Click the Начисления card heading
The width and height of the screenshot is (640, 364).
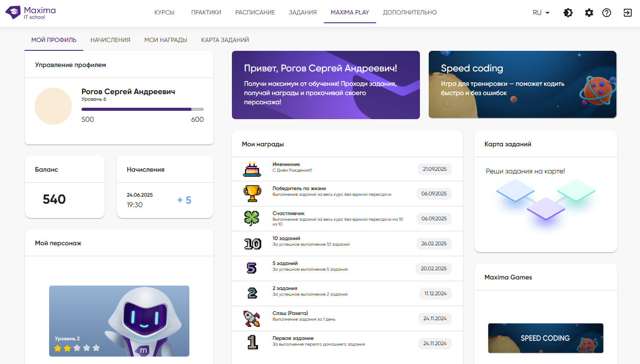coord(146,170)
